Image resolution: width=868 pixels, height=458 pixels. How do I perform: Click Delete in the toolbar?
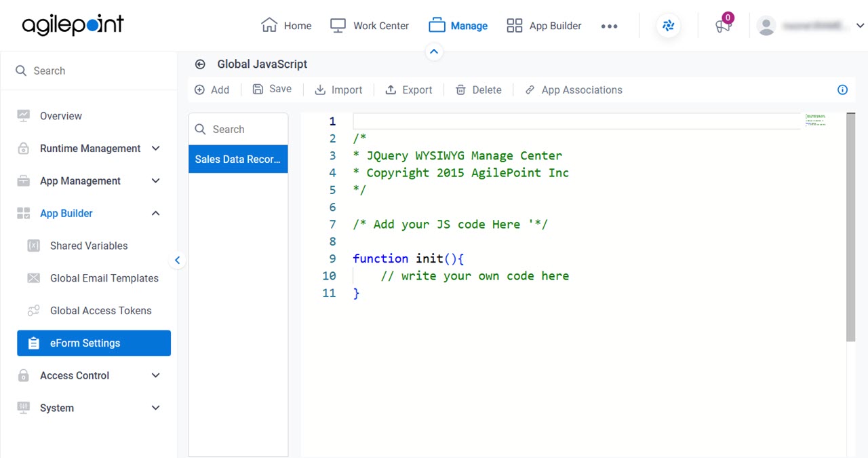[479, 90]
